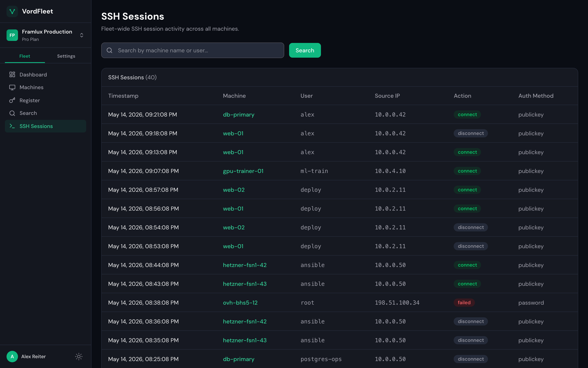Image resolution: width=588 pixels, height=368 pixels.
Task: Open Dashboard in the sidebar
Action: (46, 74)
